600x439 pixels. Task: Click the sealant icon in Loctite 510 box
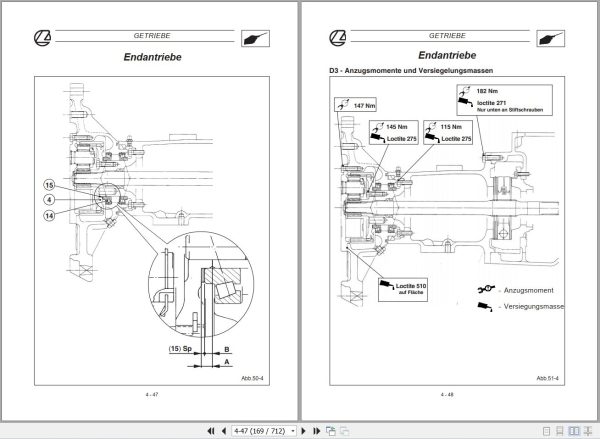(386, 284)
